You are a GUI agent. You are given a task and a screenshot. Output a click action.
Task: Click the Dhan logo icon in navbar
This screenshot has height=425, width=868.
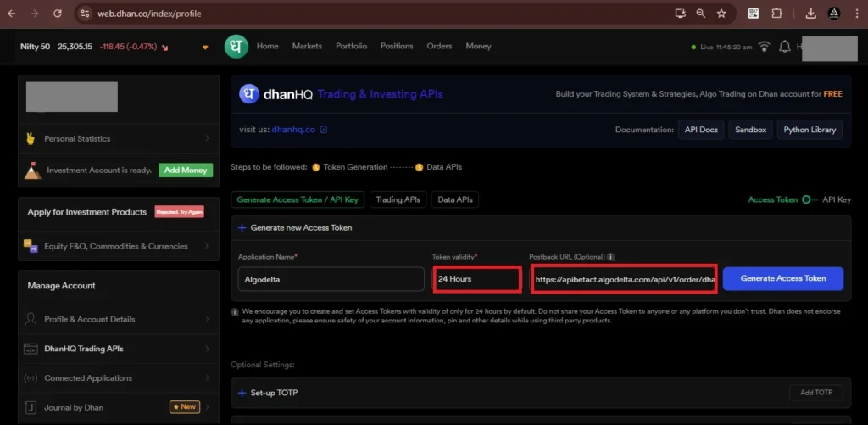coord(236,47)
